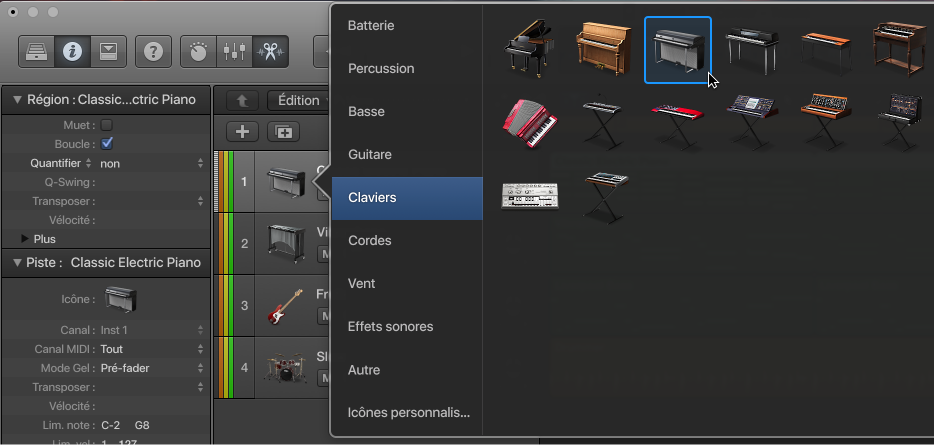This screenshot has height=446, width=934.
Task: Toggle the Inspector info button
Action: [x=72, y=51]
